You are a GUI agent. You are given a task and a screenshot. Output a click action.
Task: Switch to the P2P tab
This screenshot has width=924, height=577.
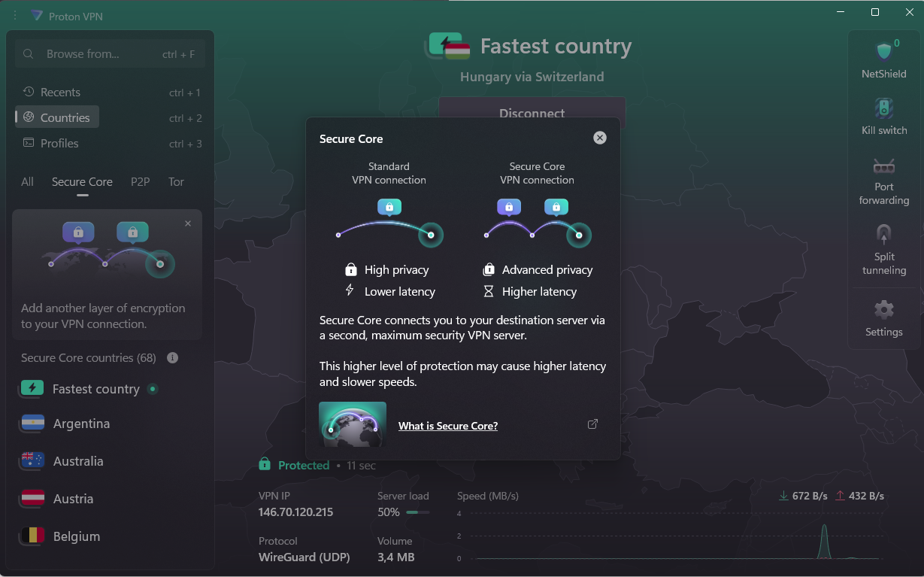point(141,182)
